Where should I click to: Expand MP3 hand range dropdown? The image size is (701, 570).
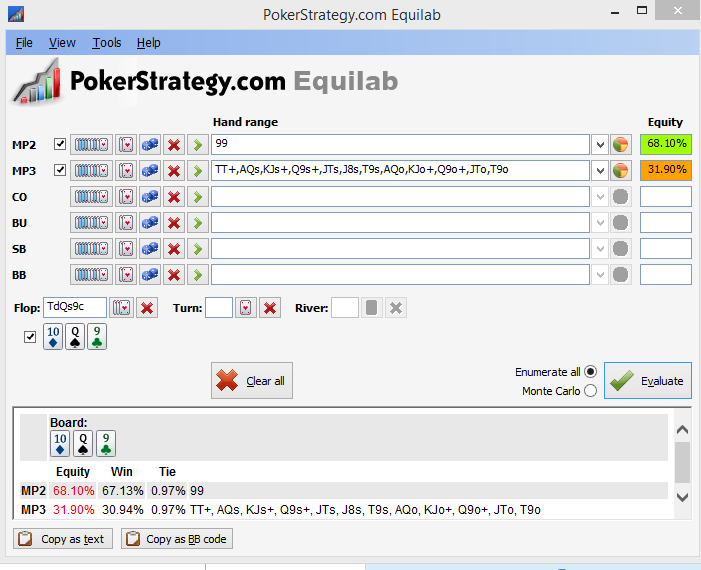coord(600,170)
